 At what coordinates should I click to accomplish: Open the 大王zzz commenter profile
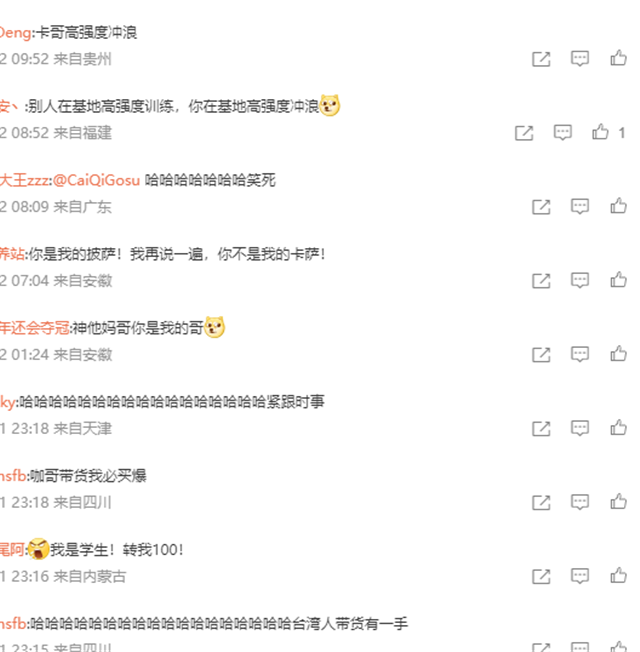click(x=25, y=180)
